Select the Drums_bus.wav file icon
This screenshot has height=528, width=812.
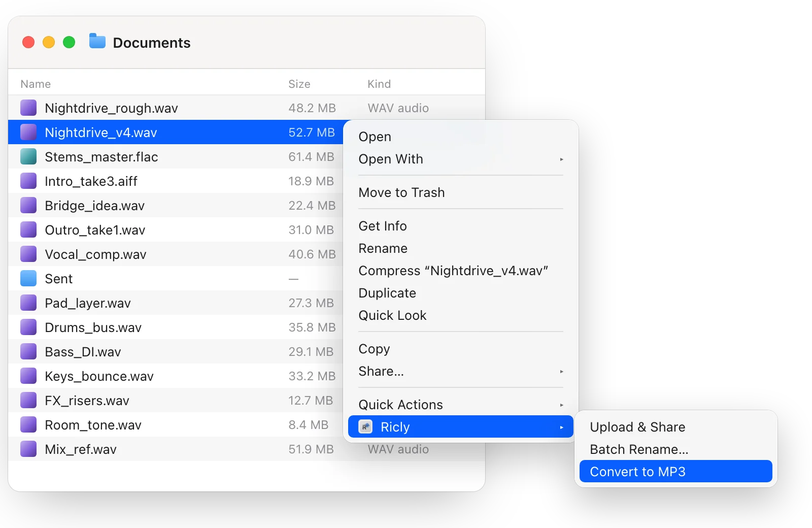(x=28, y=327)
